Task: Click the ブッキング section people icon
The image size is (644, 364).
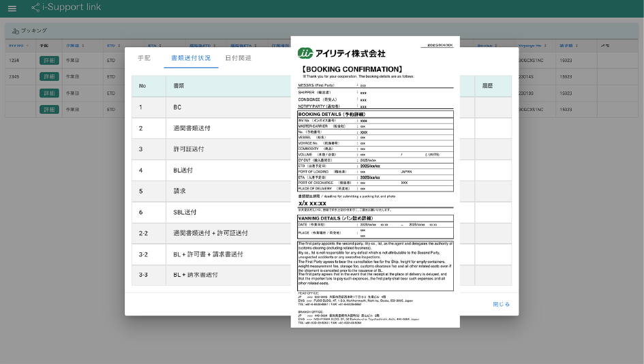Action: coord(16,31)
